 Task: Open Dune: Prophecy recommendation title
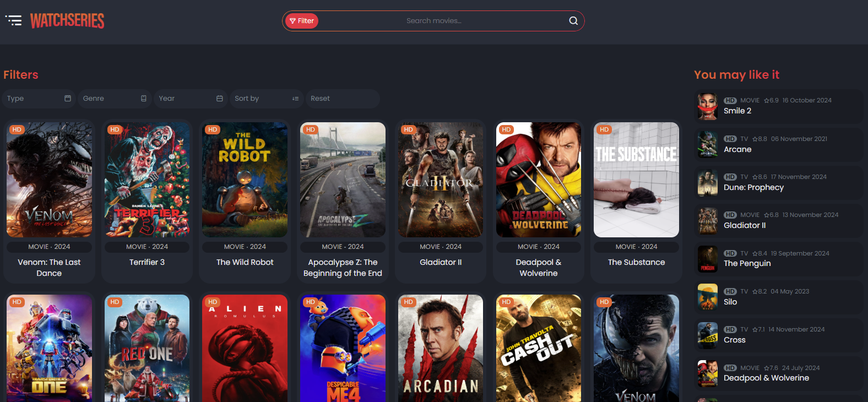coord(753,187)
